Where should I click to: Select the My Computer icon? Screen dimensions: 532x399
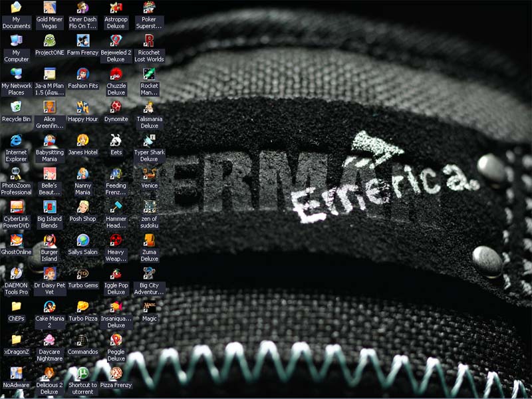point(16,41)
